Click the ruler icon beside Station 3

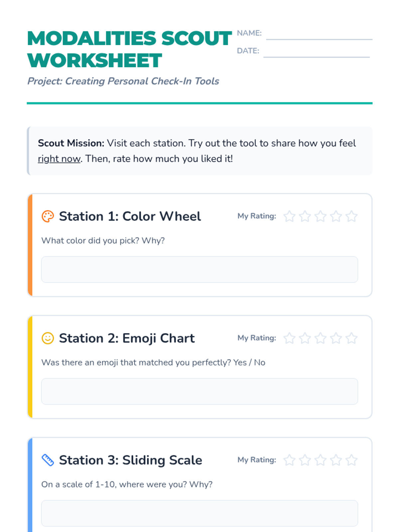coord(48,460)
